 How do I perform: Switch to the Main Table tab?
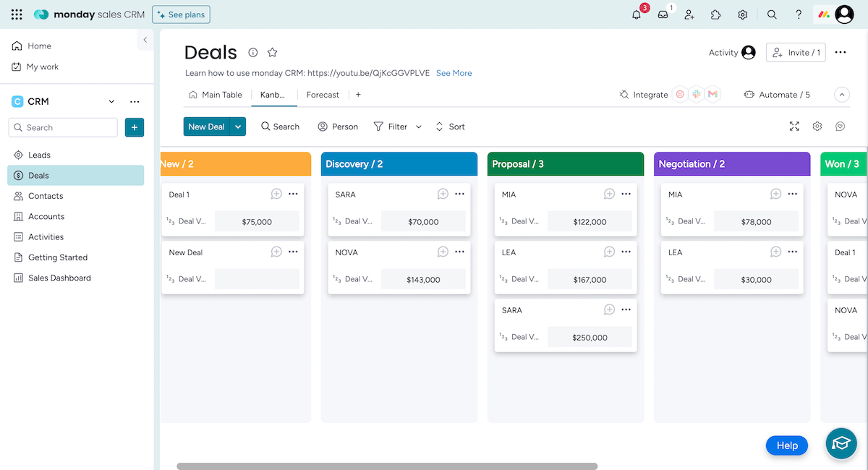tap(216, 95)
